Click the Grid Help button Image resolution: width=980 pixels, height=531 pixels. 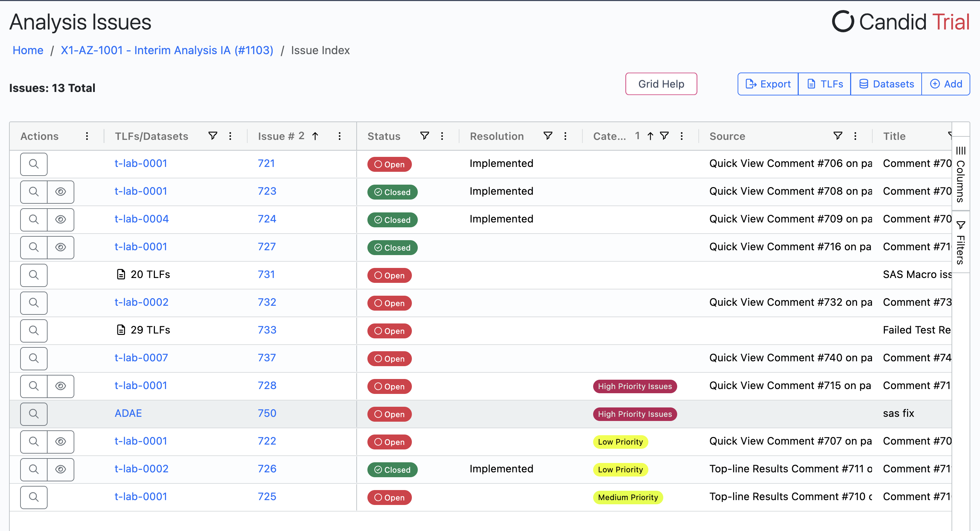tap(661, 84)
